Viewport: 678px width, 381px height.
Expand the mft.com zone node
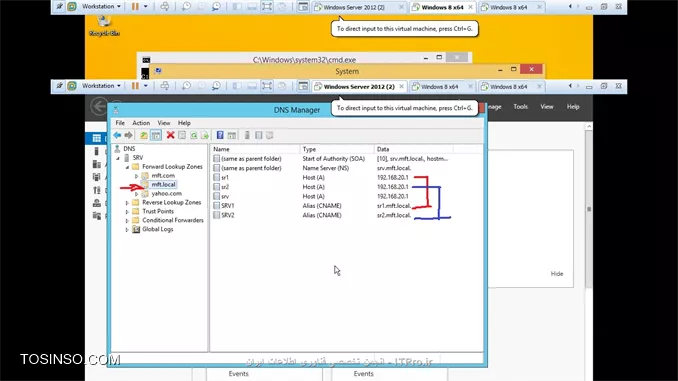(x=137, y=176)
